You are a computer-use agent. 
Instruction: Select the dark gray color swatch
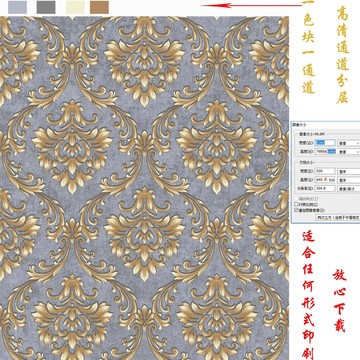(46, 7)
